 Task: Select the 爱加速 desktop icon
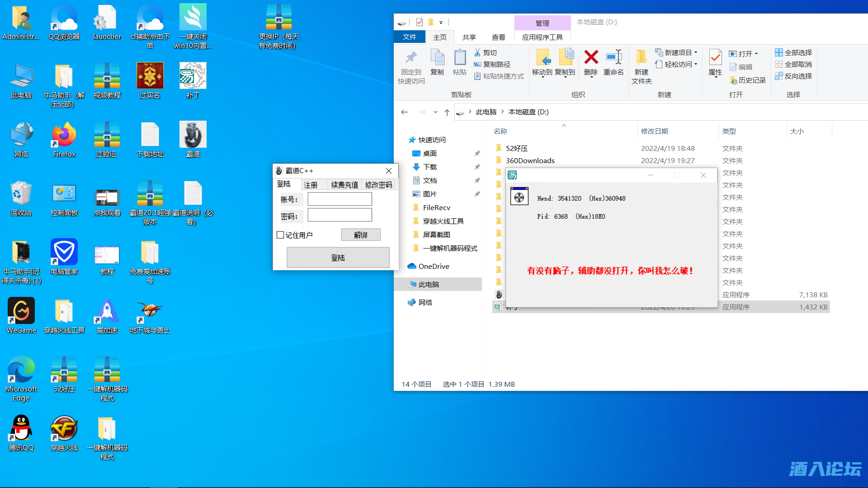pos(107,316)
